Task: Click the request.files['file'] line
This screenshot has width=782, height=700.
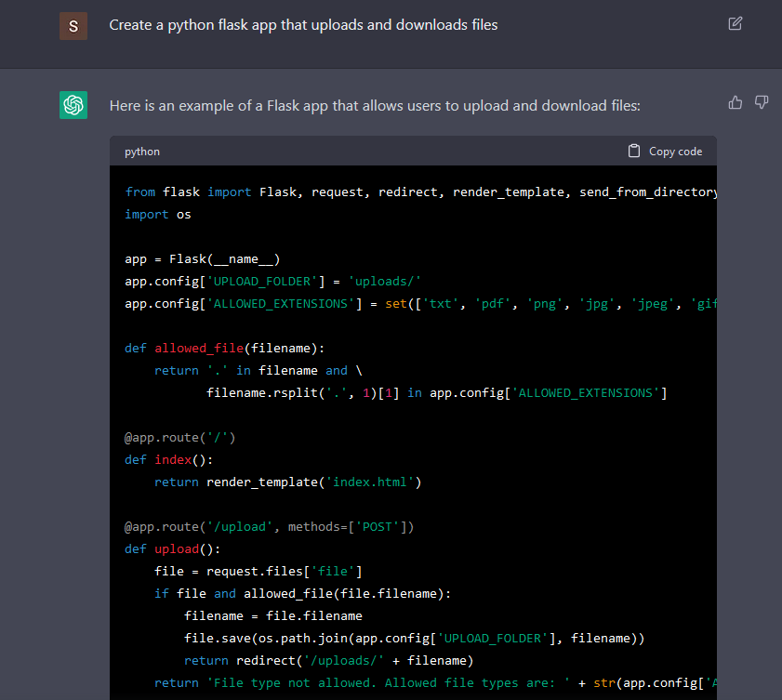Action: [x=258, y=572]
